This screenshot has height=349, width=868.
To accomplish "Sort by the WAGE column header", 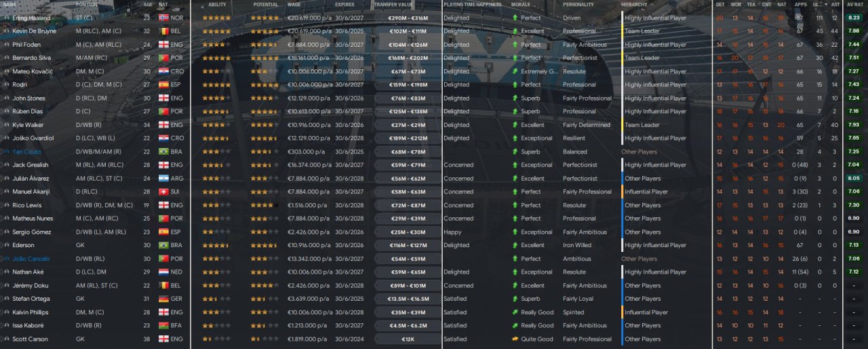I will click(x=294, y=4).
